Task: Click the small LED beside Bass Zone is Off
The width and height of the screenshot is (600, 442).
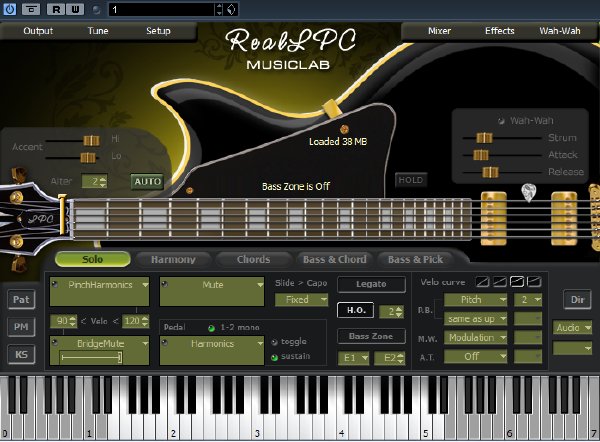Action: point(189,190)
